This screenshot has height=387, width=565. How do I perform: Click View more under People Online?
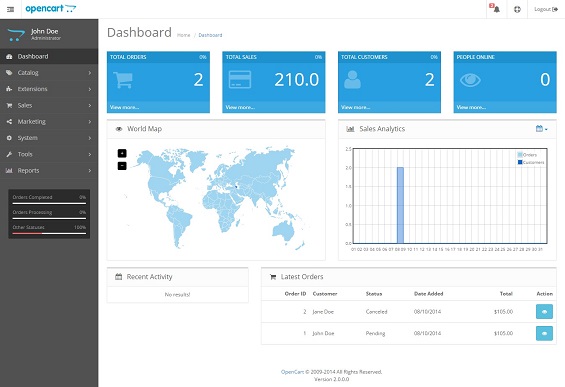coord(471,107)
